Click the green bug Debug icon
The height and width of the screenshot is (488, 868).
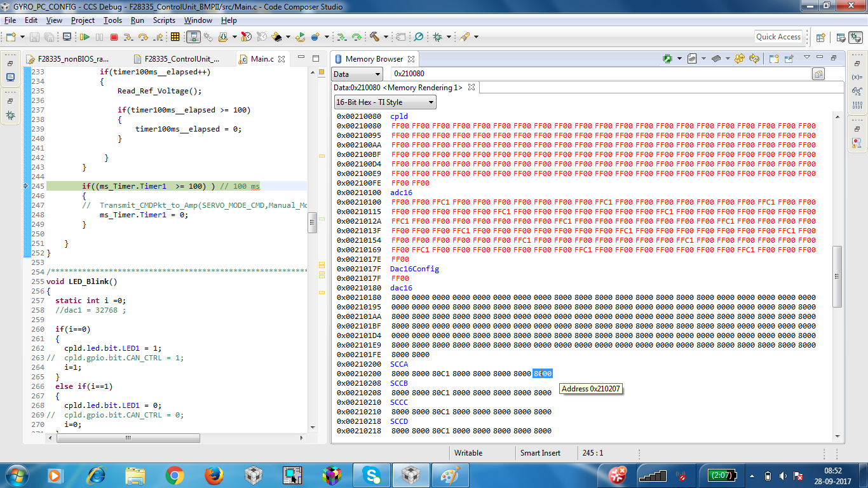438,37
